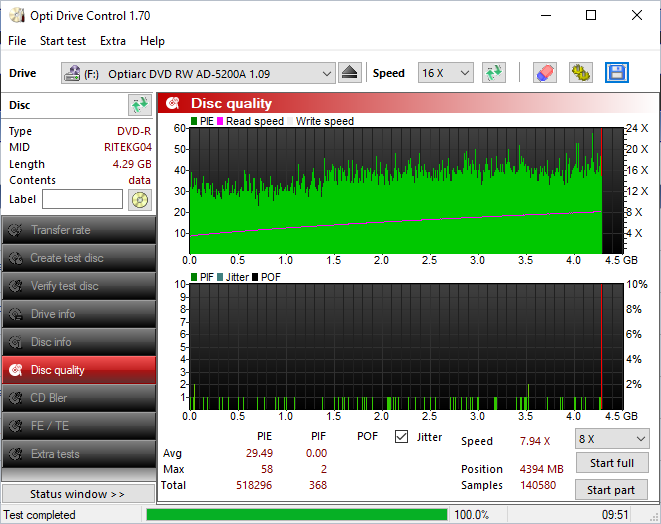661x524 pixels.
Task: Click the disc Type value DVD-R
Action: (x=134, y=131)
